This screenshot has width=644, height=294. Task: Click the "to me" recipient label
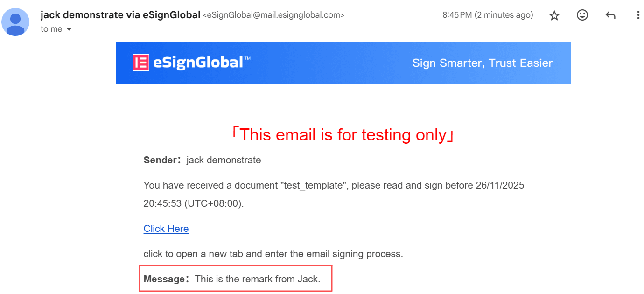[x=51, y=29]
